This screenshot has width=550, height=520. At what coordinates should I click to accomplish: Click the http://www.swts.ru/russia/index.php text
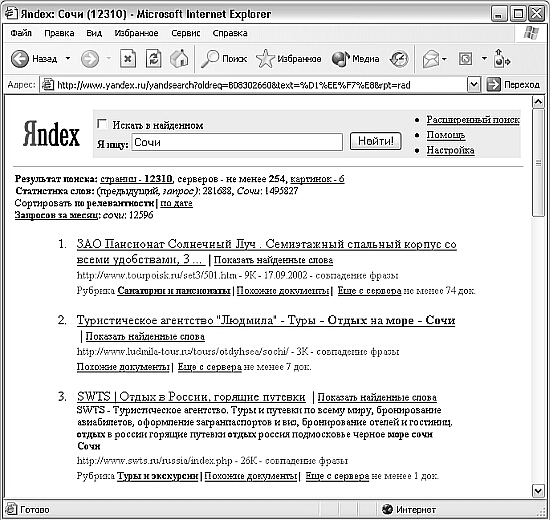coord(154,460)
